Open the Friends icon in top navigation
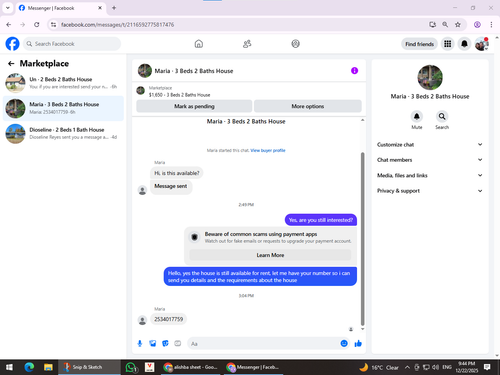500x375 pixels. pos(247,44)
